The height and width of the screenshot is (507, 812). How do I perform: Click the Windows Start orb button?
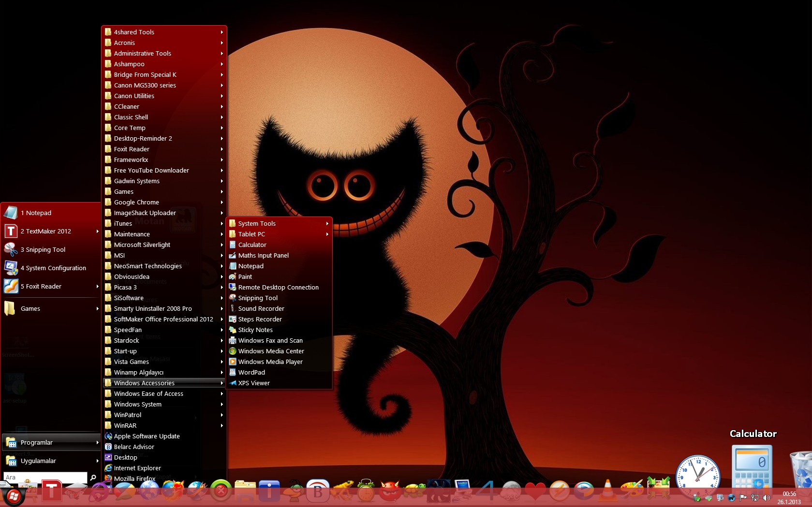click(13, 496)
